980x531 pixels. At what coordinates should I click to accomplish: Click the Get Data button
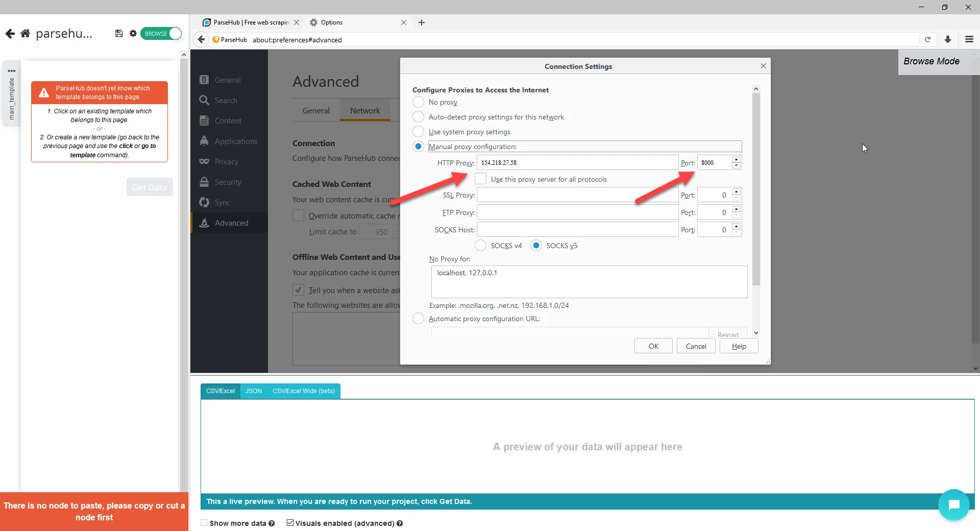pyautogui.click(x=150, y=187)
